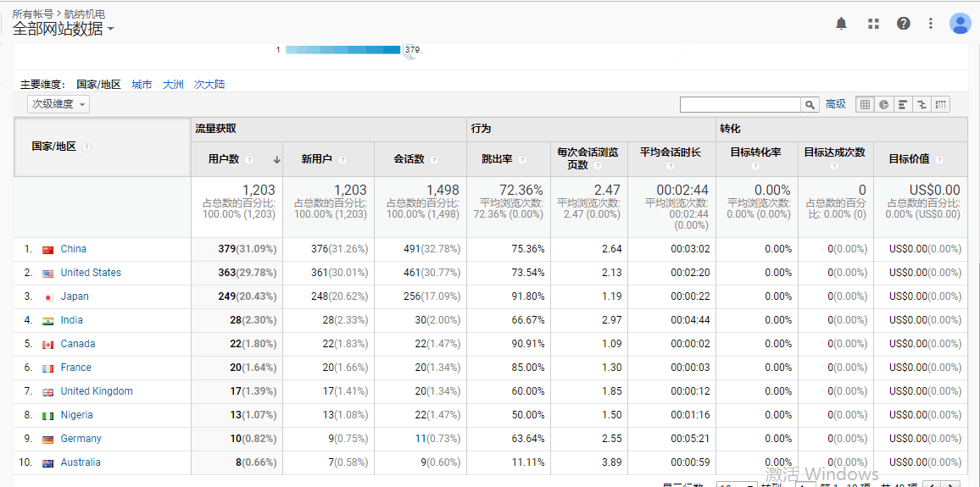Open the 次级维度 dropdown

coord(58,104)
